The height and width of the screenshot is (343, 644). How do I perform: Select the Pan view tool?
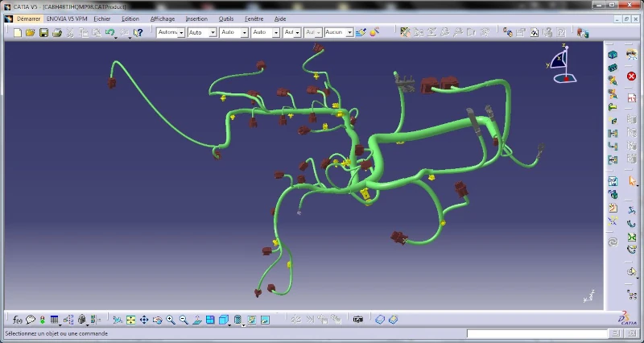coord(144,320)
